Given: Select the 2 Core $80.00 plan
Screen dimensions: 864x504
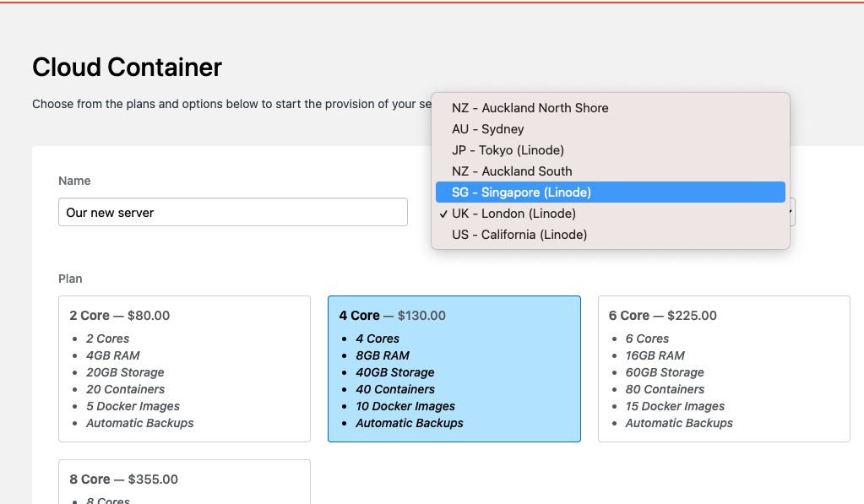Looking at the screenshot, I should (184, 368).
